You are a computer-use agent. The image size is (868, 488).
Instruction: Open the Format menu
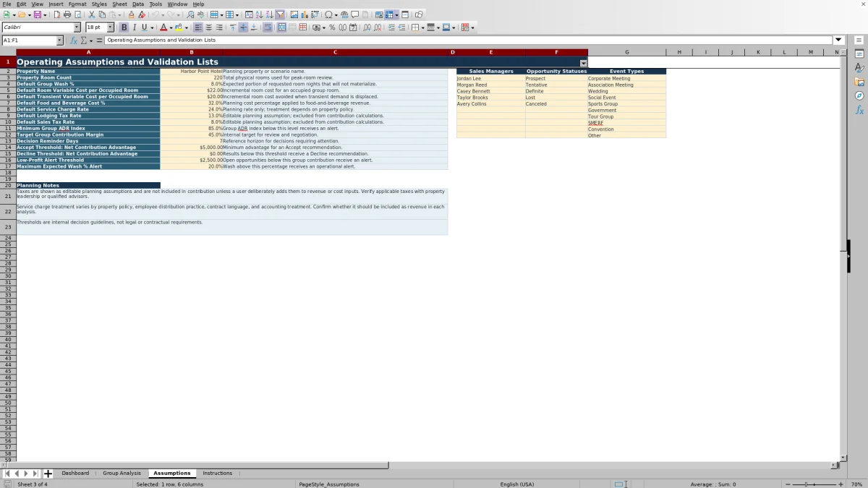click(77, 4)
